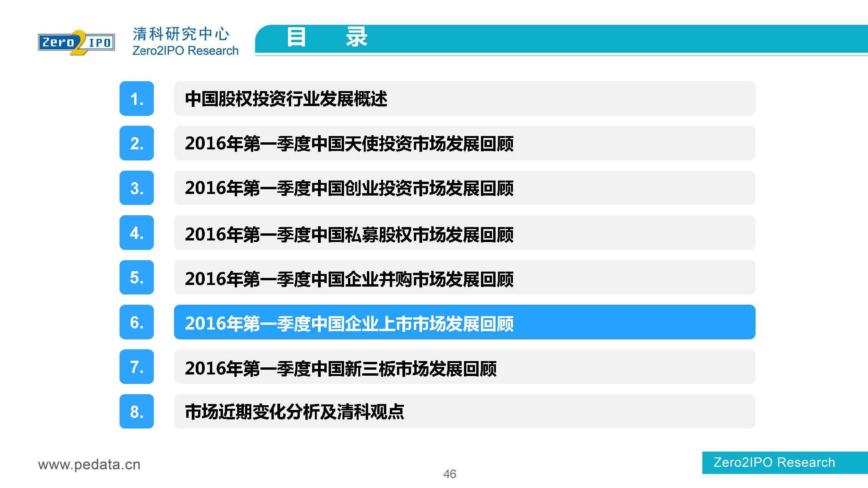Click the number 3 blue tile
The height and width of the screenshot is (488, 868).
(137, 188)
